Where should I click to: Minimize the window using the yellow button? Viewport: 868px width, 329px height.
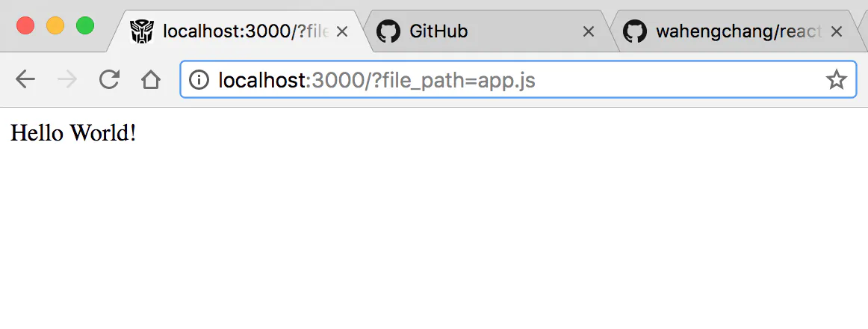click(x=55, y=25)
